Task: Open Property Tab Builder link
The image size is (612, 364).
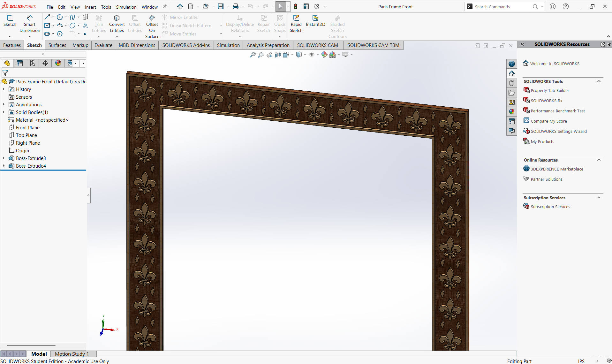Action: [550, 90]
